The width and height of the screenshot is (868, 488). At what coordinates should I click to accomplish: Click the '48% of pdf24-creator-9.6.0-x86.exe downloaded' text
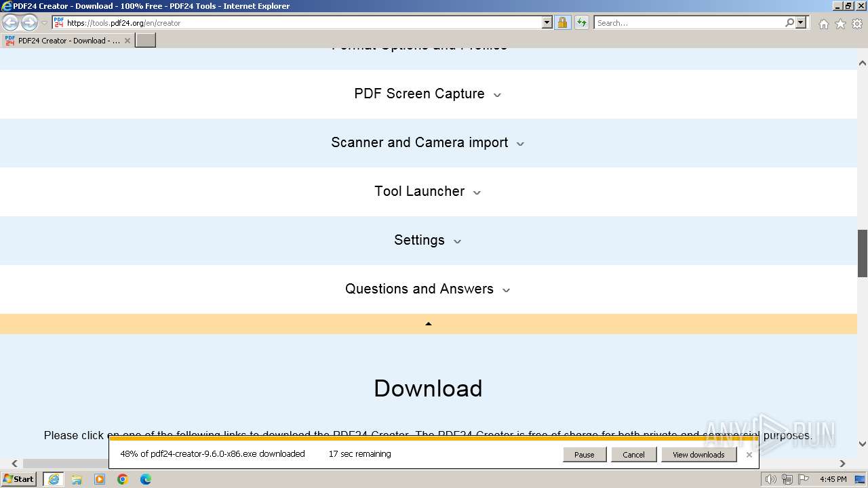(x=212, y=454)
